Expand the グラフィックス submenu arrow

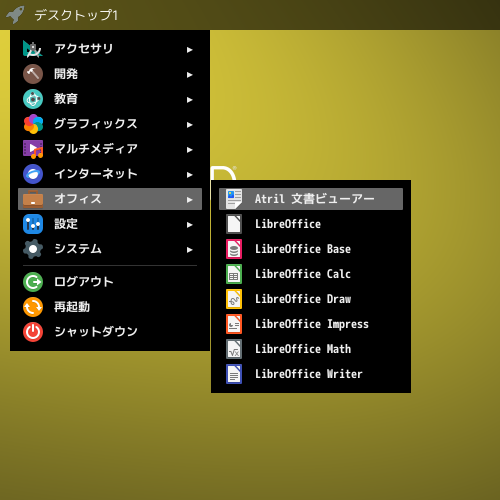click(x=190, y=125)
